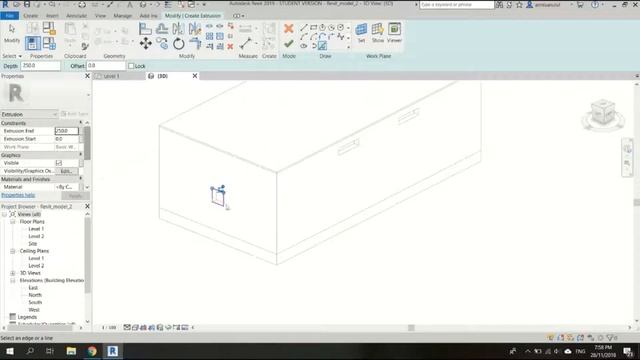
Task: Select the Align tool in Modify panel
Action: [145, 29]
